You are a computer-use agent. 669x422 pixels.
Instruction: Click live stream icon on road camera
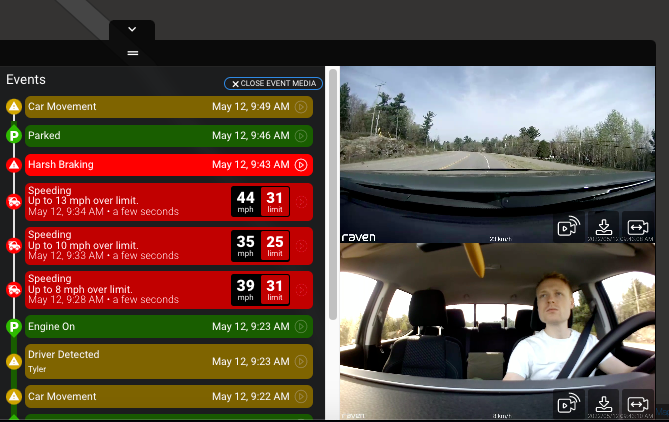click(x=569, y=227)
